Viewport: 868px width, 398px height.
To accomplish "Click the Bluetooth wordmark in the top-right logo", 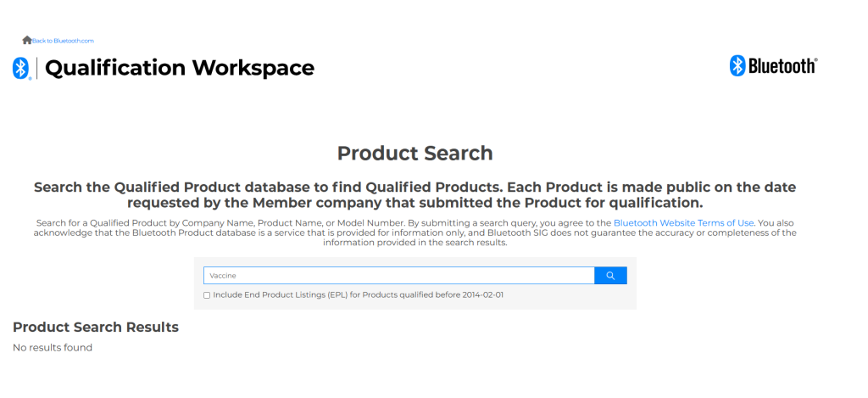I will point(782,66).
